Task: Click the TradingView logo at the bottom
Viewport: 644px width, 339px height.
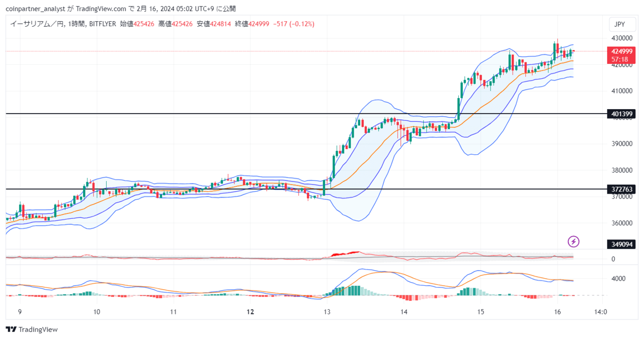Action: [x=32, y=329]
